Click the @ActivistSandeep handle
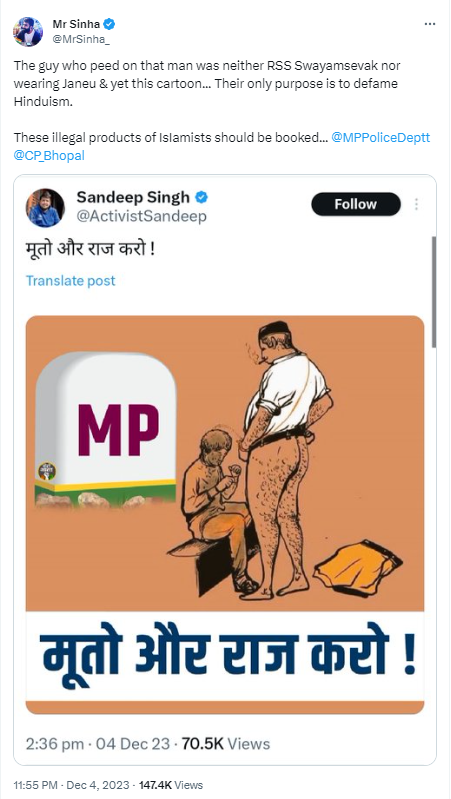 [x=141, y=217]
